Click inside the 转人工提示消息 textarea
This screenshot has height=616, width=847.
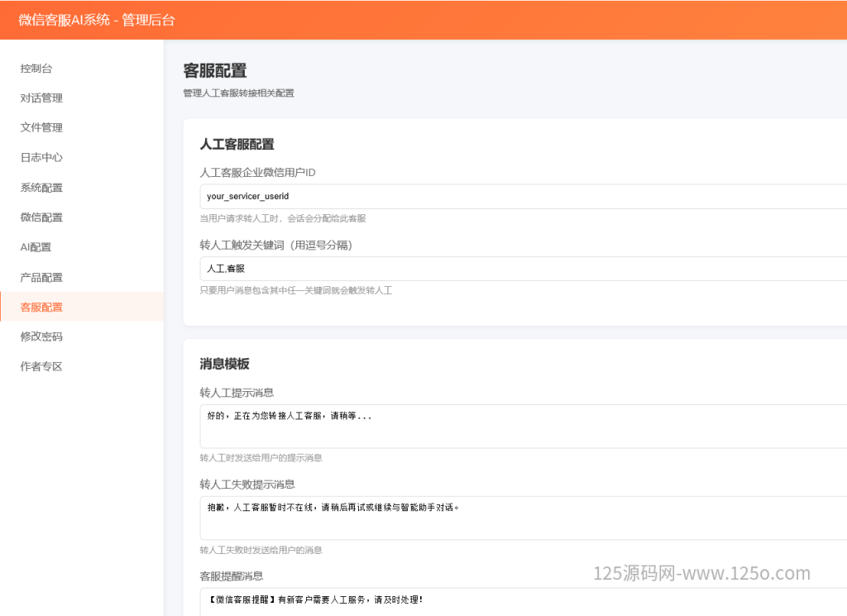(523, 426)
